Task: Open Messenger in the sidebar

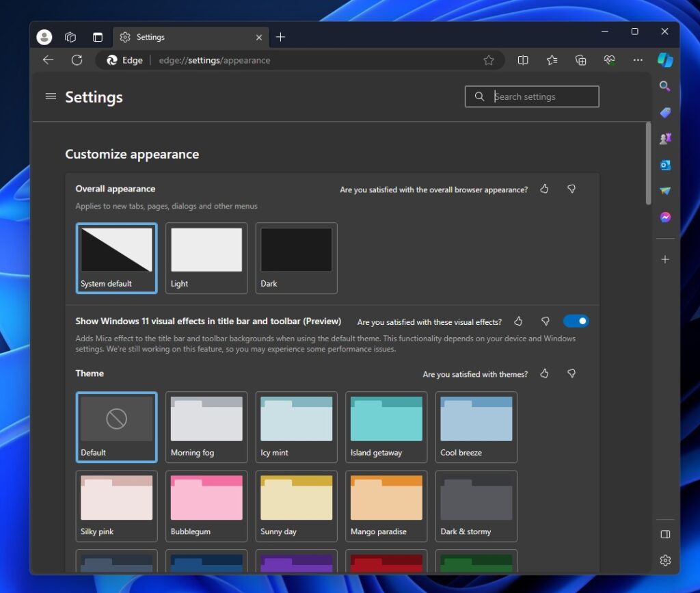Action: (664, 217)
